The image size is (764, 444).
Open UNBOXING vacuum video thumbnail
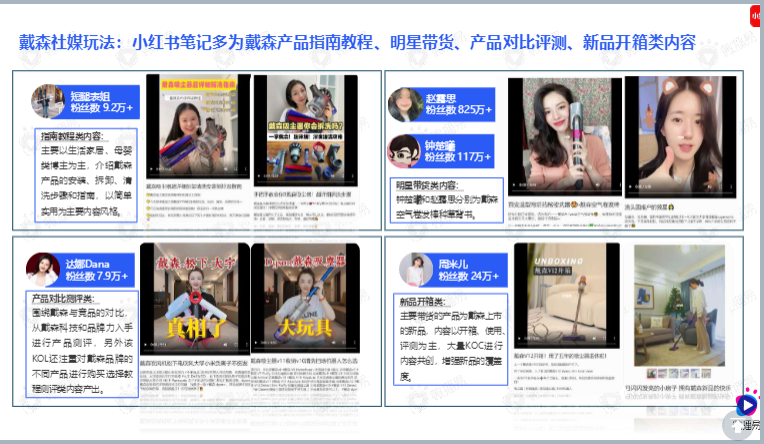tap(567, 295)
